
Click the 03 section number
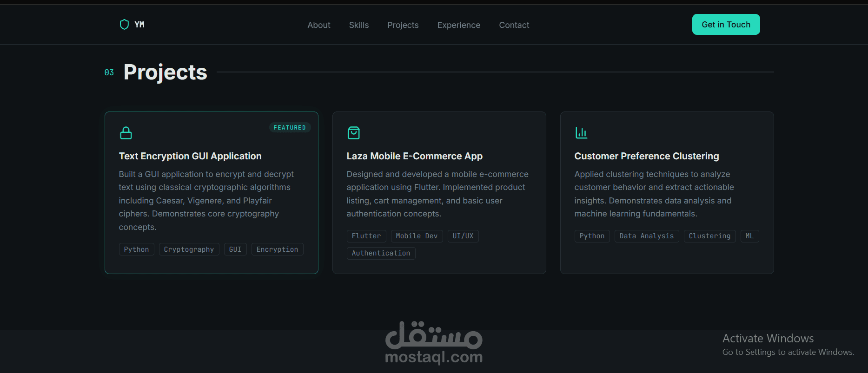pyautogui.click(x=109, y=72)
